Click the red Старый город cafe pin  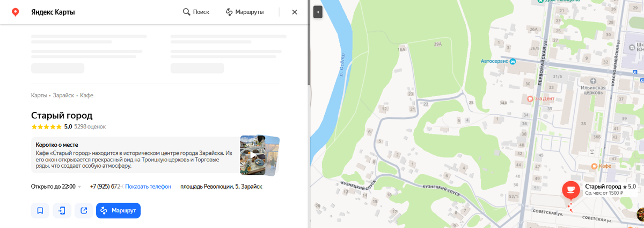(x=570, y=190)
